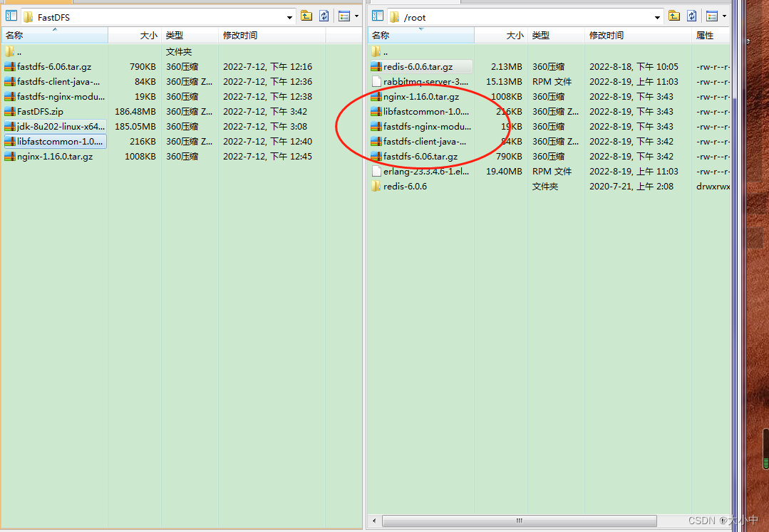This screenshot has width=769, height=532.
Task: Refresh the right /root pane
Action: click(x=692, y=16)
